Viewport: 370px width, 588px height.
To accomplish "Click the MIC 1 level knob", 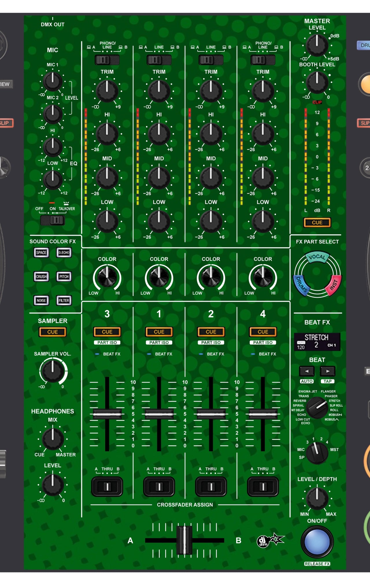I will point(53,81).
